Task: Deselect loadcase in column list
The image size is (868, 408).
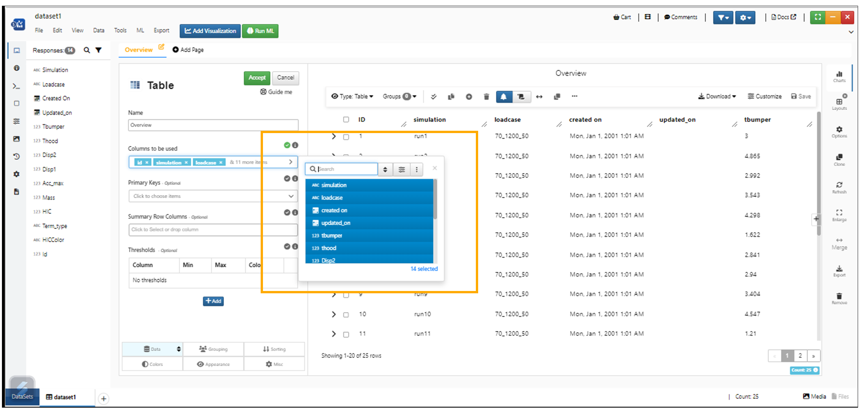Action: pyautogui.click(x=369, y=198)
